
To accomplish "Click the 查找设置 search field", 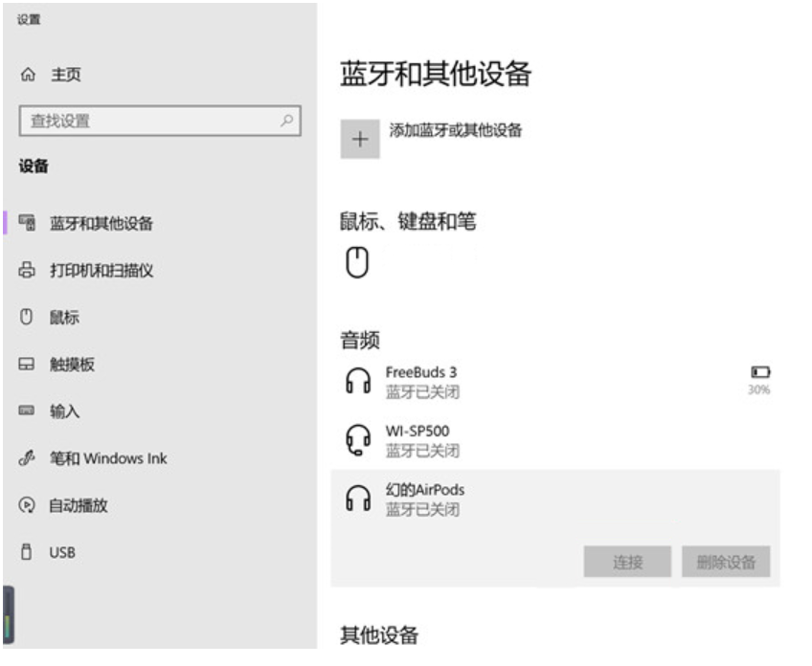I will (x=148, y=122).
